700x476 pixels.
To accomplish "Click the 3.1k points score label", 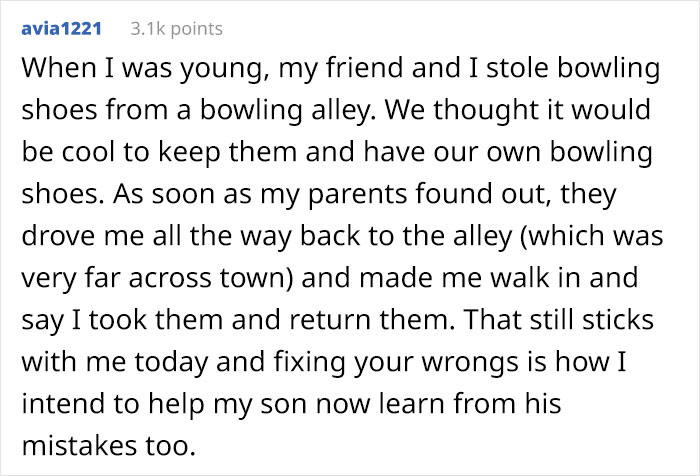I will click(176, 29).
